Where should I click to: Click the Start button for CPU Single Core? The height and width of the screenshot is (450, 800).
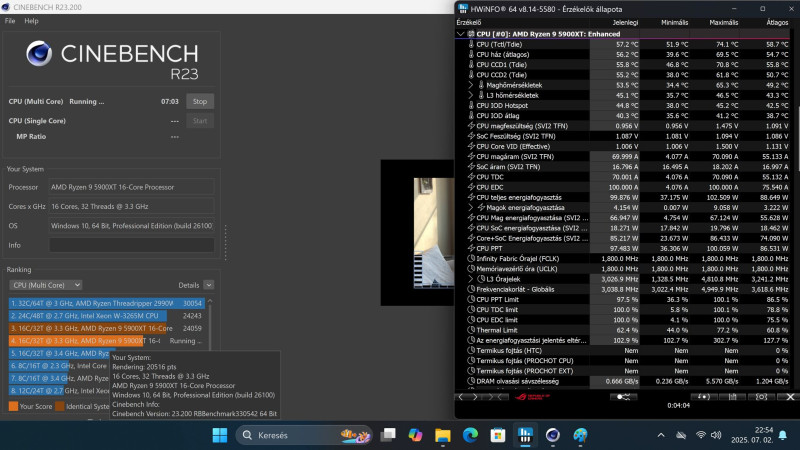200,121
